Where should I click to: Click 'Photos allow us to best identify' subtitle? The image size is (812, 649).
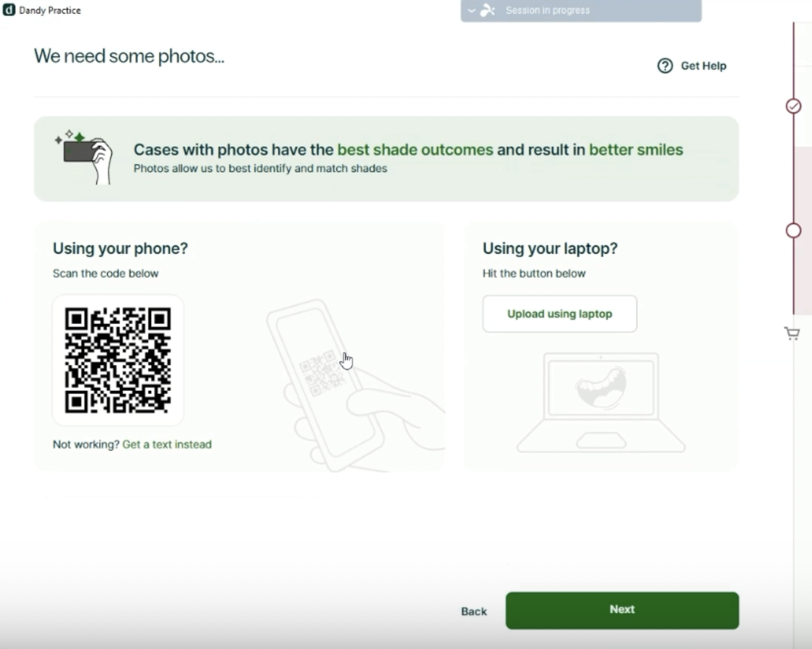260,168
